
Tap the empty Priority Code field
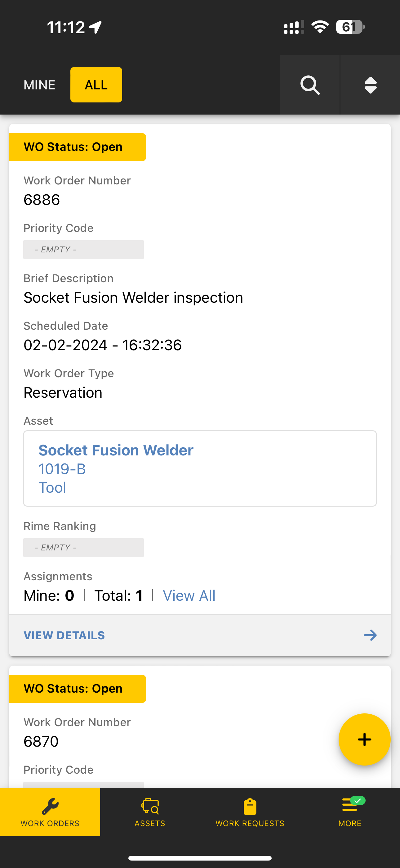point(83,250)
